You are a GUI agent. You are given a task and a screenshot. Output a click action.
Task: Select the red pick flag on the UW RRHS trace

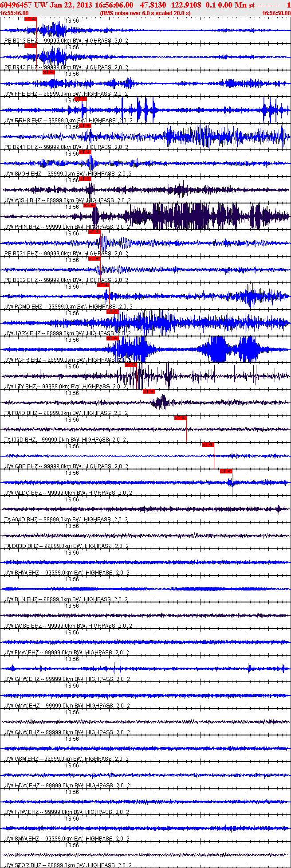click(80, 99)
